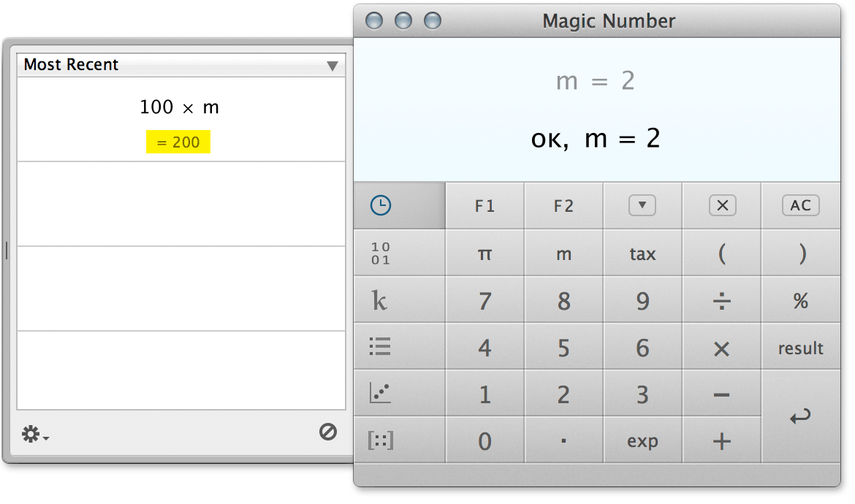Click the clear history circle-slash icon
Image resolution: width=855 pixels, height=504 pixels.
327,432
